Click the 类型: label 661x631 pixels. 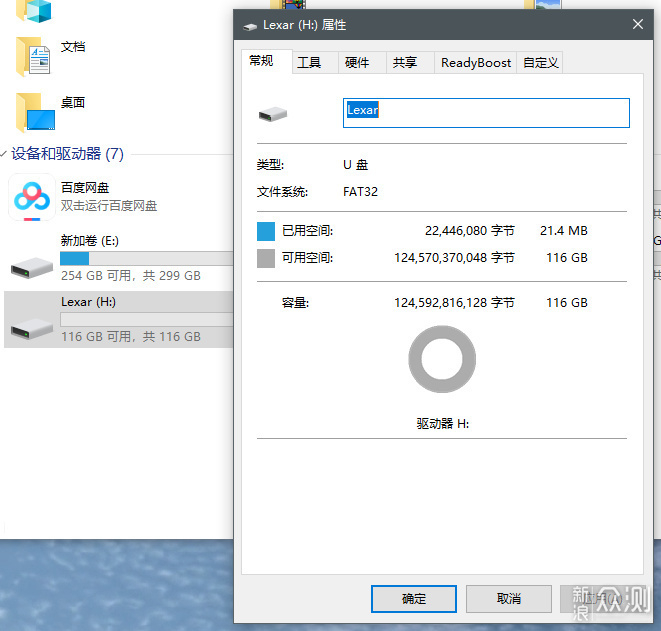click(x=270, y=165)
